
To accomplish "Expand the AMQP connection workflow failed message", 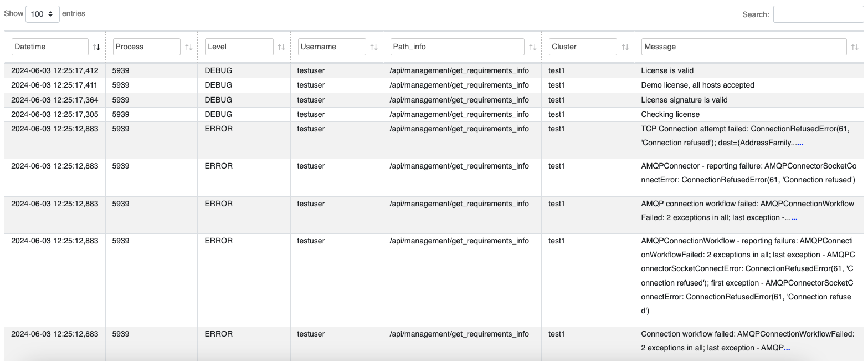I will [794, 218].
